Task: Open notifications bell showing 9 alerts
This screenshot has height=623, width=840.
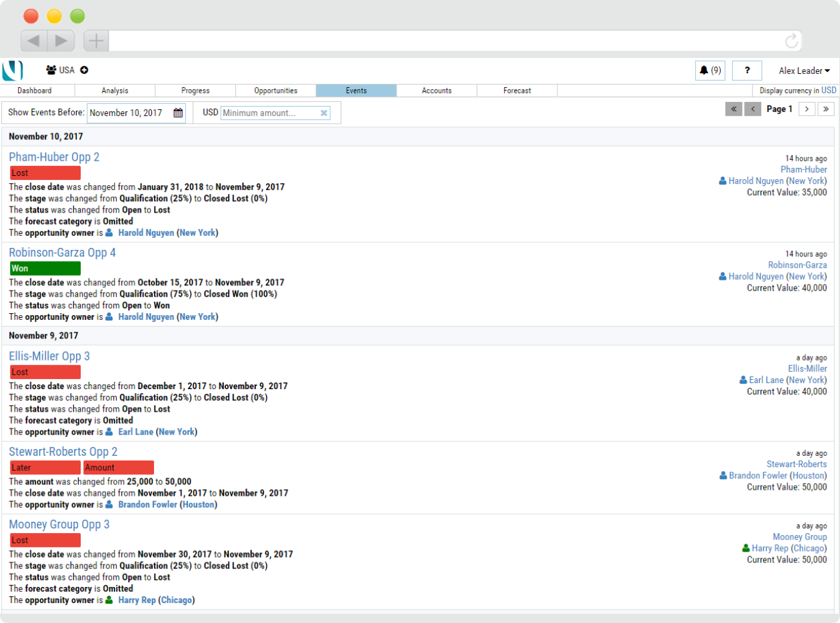Action: coord(709,71)
